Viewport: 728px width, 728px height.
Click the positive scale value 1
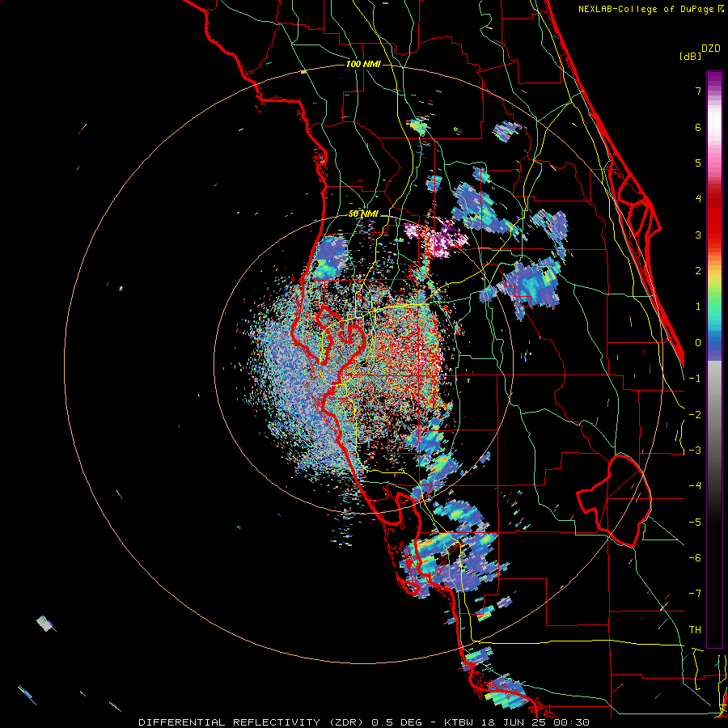[698, 307]
